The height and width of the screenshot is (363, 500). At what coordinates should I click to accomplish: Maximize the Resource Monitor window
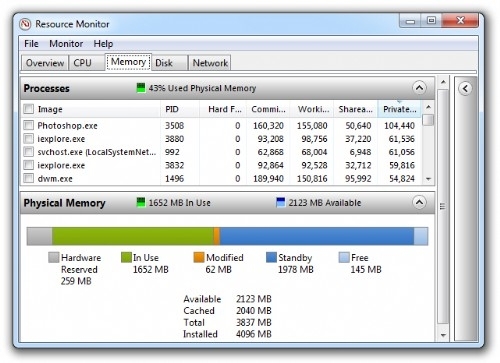431,21
